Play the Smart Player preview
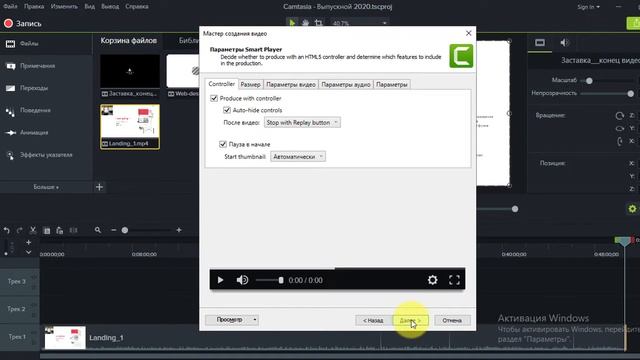This screenshot has width=640, height=360. (x=220, y=280)
